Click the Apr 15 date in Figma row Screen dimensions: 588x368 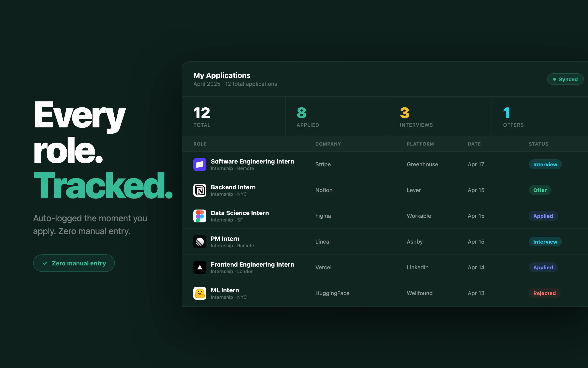click(476, 216)
